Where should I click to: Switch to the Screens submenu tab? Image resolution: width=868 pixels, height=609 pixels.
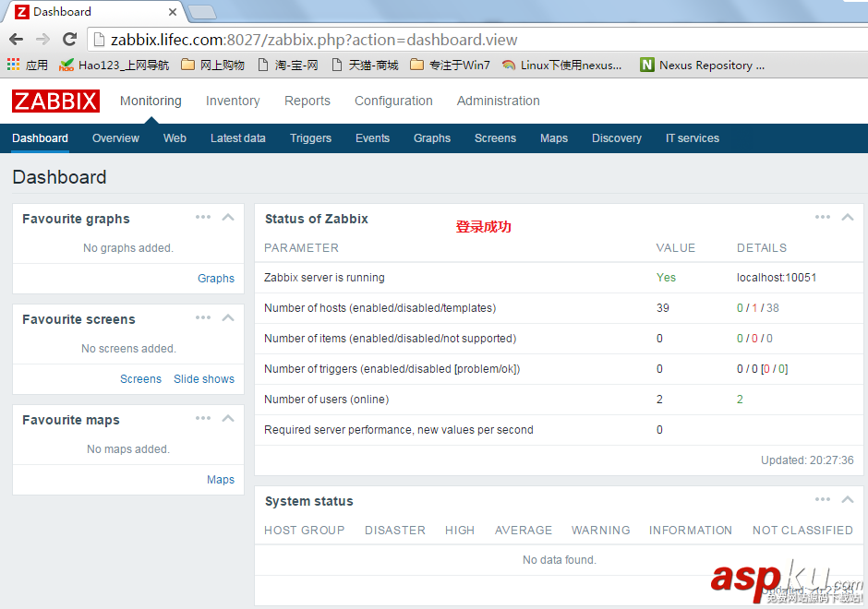(495, 138)
